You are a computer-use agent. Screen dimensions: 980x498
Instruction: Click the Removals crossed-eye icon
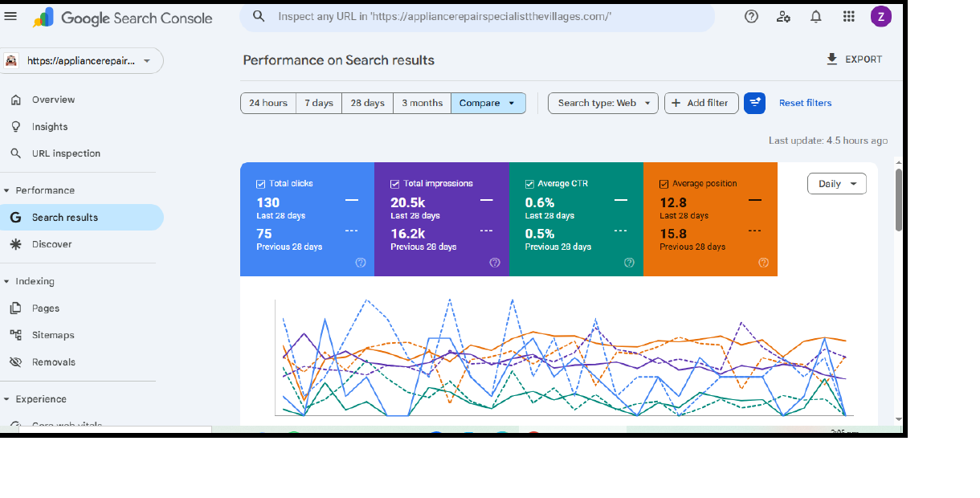pos(15,362)
